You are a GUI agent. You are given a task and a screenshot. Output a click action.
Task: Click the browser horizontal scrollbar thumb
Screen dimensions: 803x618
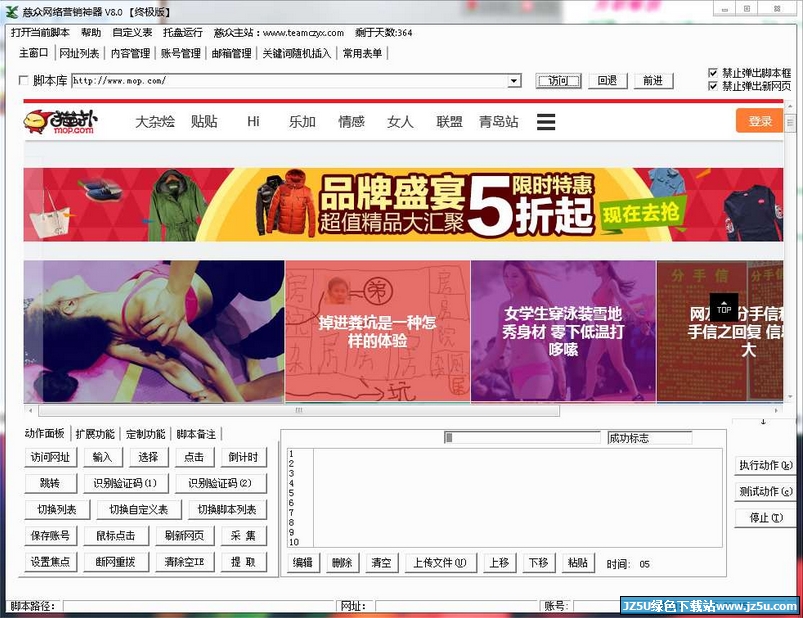coord(299,410)
